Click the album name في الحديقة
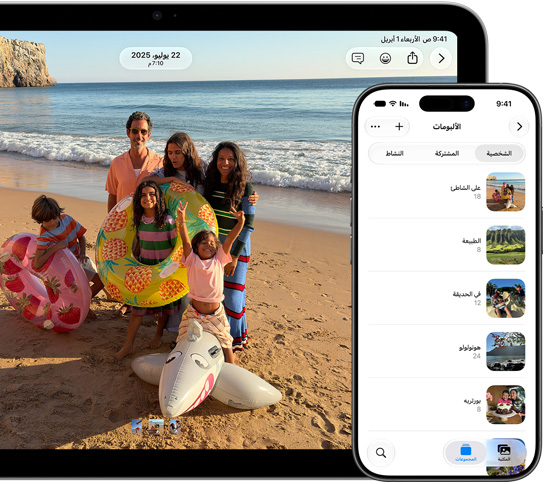This screenshot has width=544, height=484. (x=467, y=294)
